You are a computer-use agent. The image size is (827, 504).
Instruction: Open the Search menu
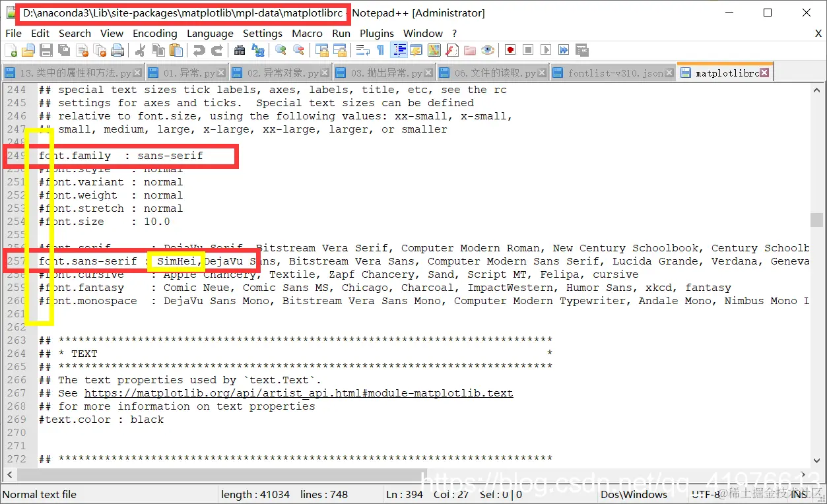[x=75, y=33]
